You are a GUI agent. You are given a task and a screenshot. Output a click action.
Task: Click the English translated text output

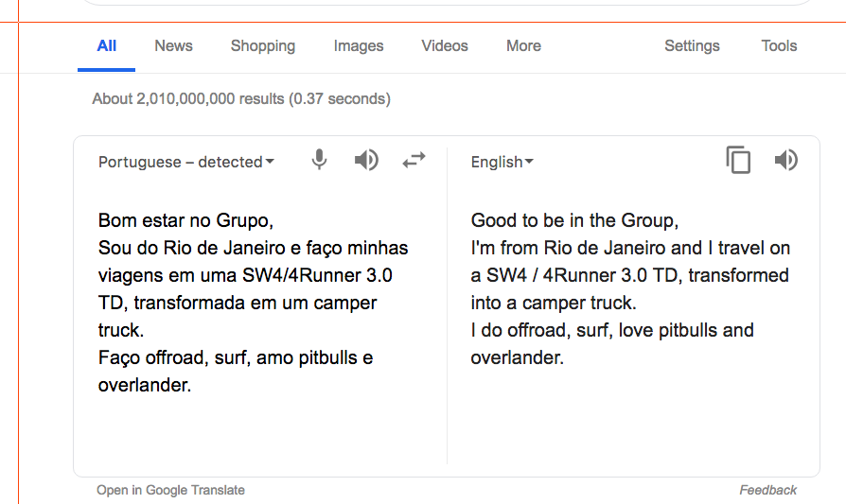630,288
